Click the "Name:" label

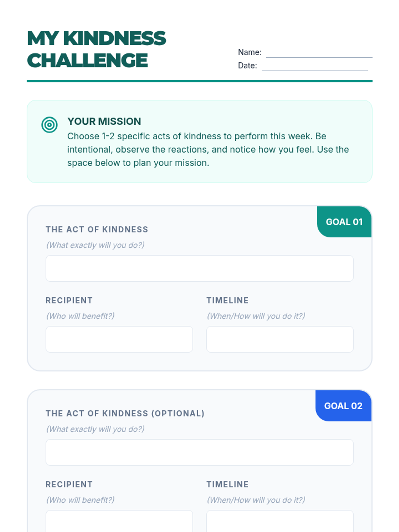tap(250, 52)
